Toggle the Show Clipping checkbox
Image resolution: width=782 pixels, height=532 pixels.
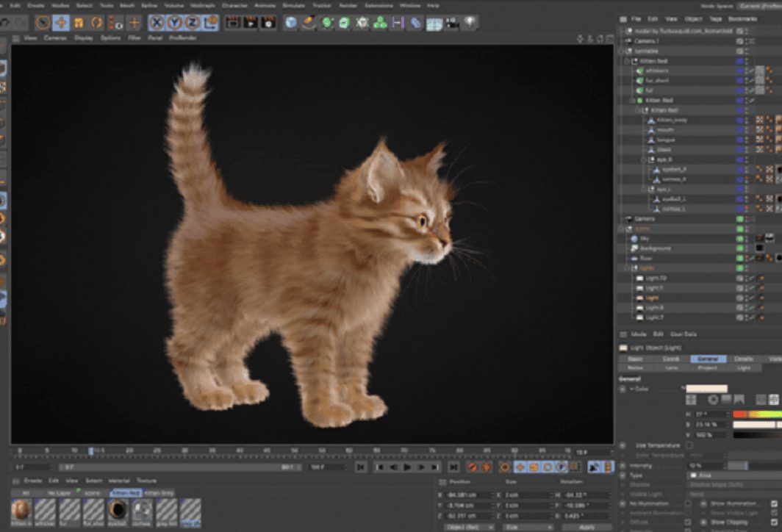click(774, 523)
